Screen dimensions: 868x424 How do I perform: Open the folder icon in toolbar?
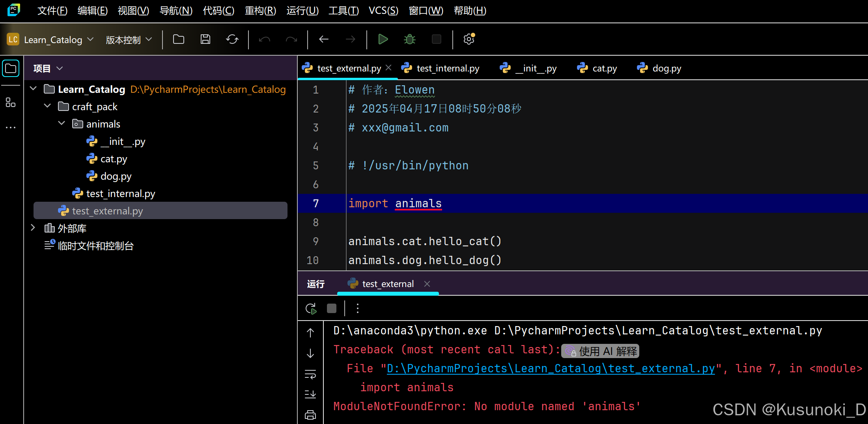click(179, 39)
